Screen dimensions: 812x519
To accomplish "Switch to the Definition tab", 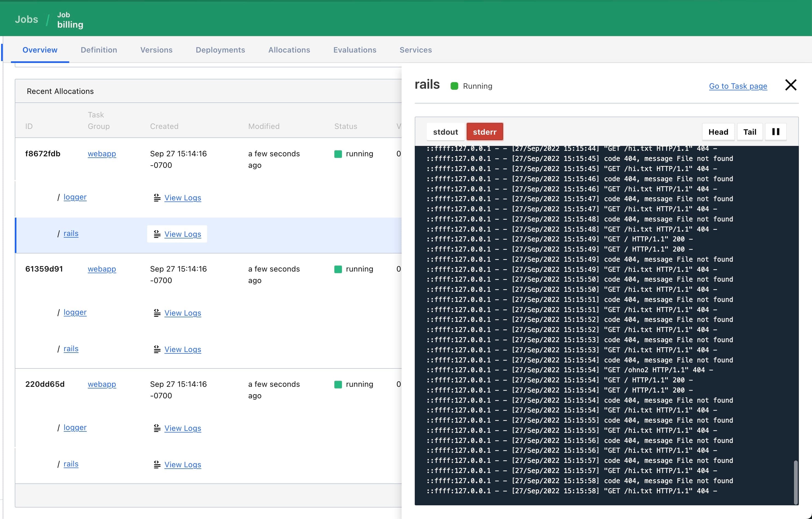I will click(99, 50).
